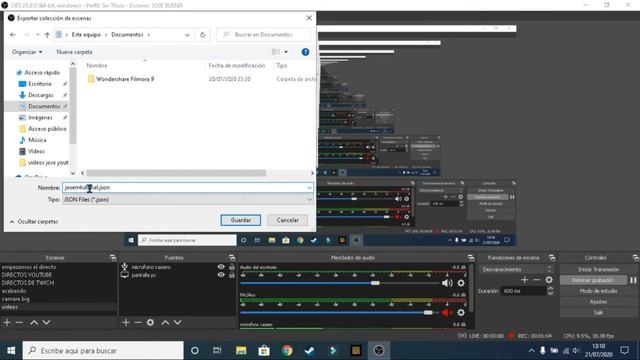Sort by Nombre column header
Viewport: 640px width, 360px height.
(x=97, y=65)
